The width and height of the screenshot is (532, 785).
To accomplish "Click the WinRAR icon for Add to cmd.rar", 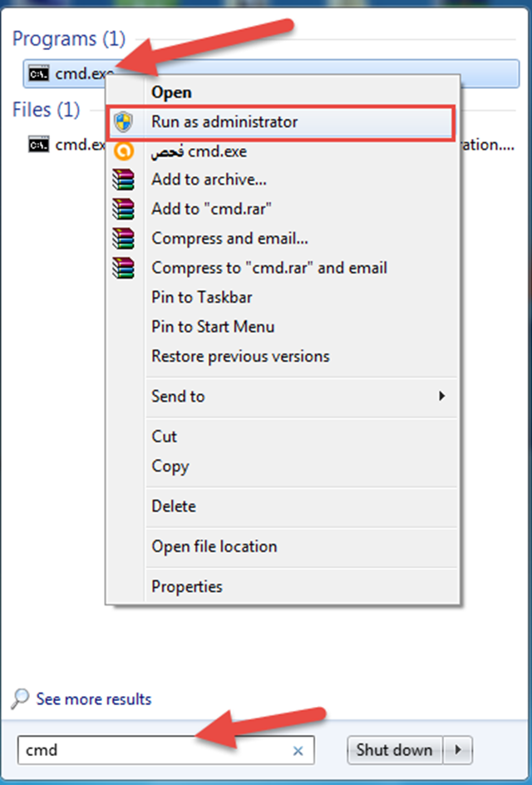I will pos(125,209).
